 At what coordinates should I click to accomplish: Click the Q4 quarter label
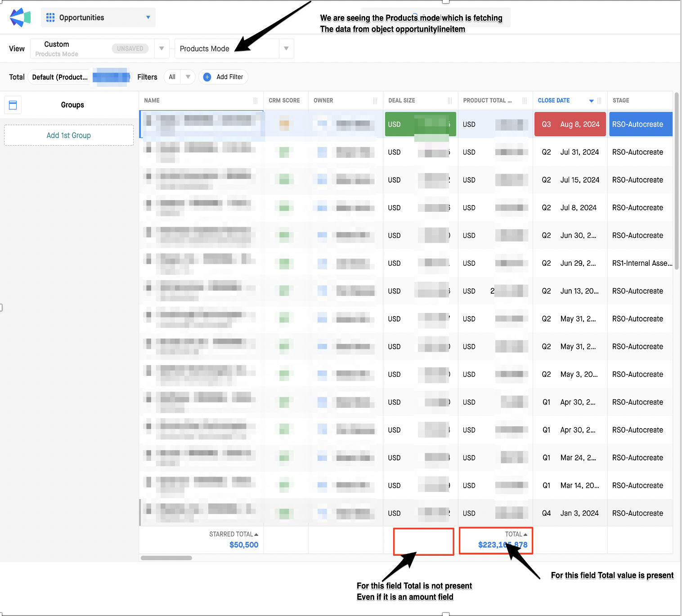546,513
